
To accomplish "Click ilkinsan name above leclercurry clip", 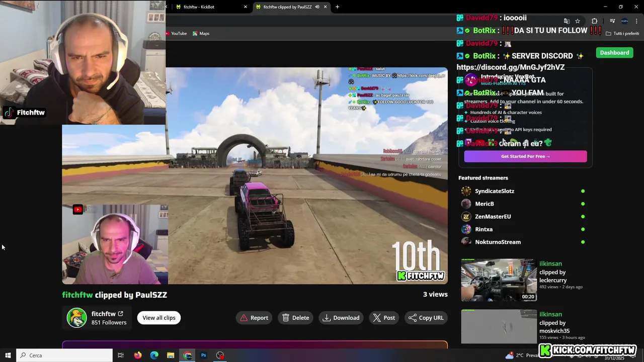I will [550, 263].
